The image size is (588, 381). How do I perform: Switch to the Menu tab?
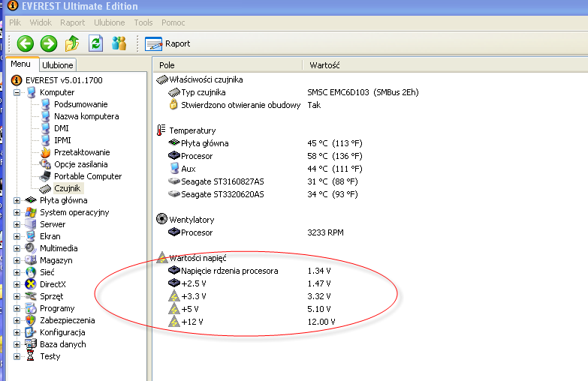(20, 64)
